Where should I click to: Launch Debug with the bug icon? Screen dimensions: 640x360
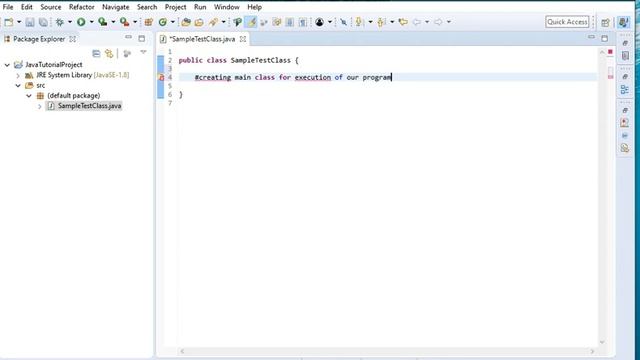tap(60, 22)
